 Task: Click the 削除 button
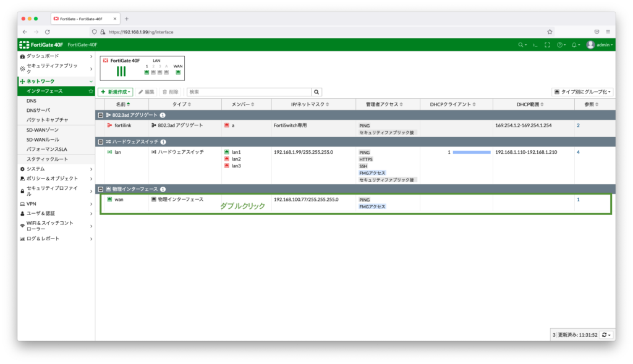coord(170,92)
